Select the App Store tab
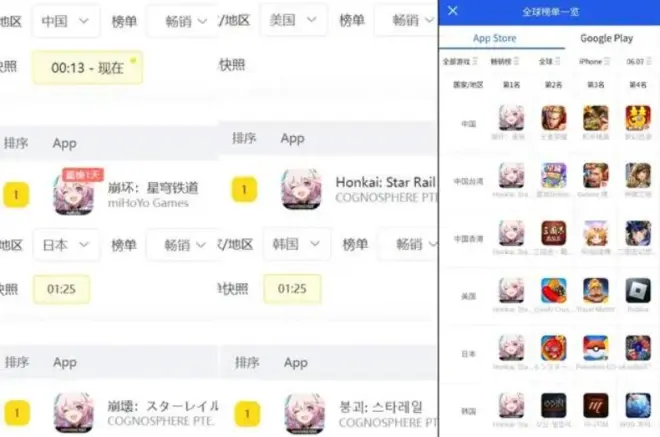The image size is (660, 437). 495,38
